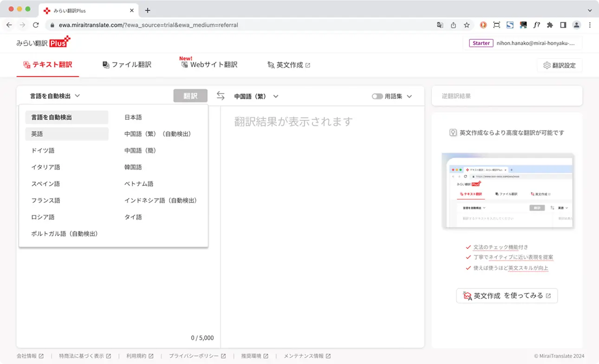599x364 pixels.
Task: Click the share page icon in address bar
Action: click(x=453, y=25)
